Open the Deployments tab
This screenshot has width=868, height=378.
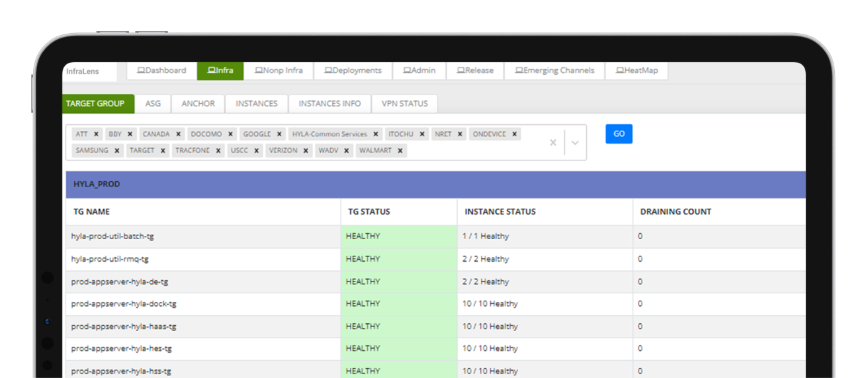tap(353, 71)
